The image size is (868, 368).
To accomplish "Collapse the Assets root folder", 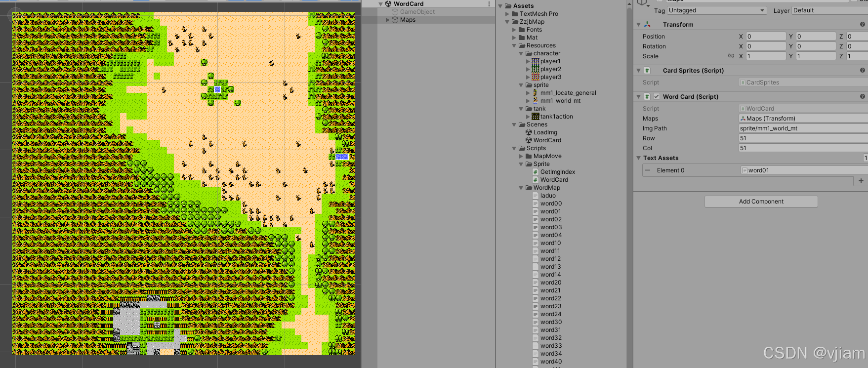I will [500, 6].
